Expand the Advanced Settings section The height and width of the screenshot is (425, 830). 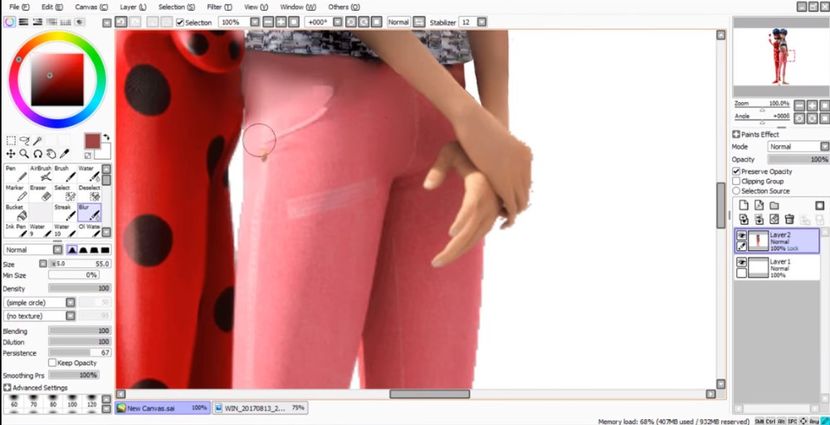[8, 387]
